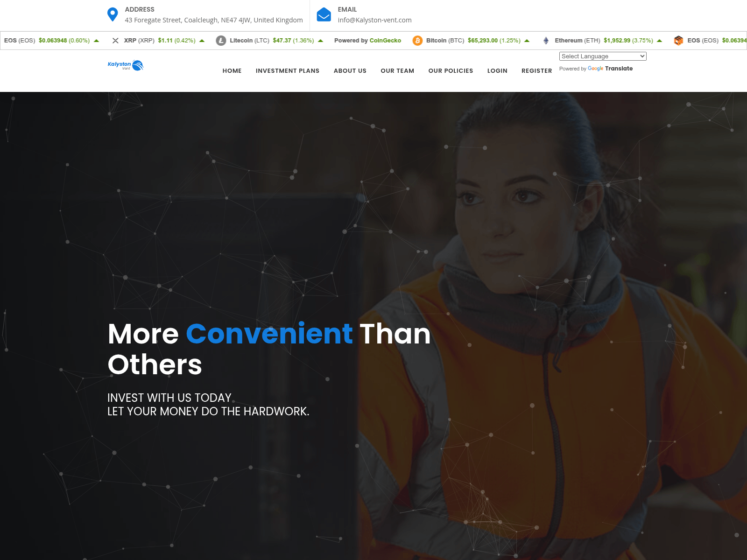The image size is (747, 560).
Task: Click the 43 Foregate Street address text
Action: click(x=214, y=20)
